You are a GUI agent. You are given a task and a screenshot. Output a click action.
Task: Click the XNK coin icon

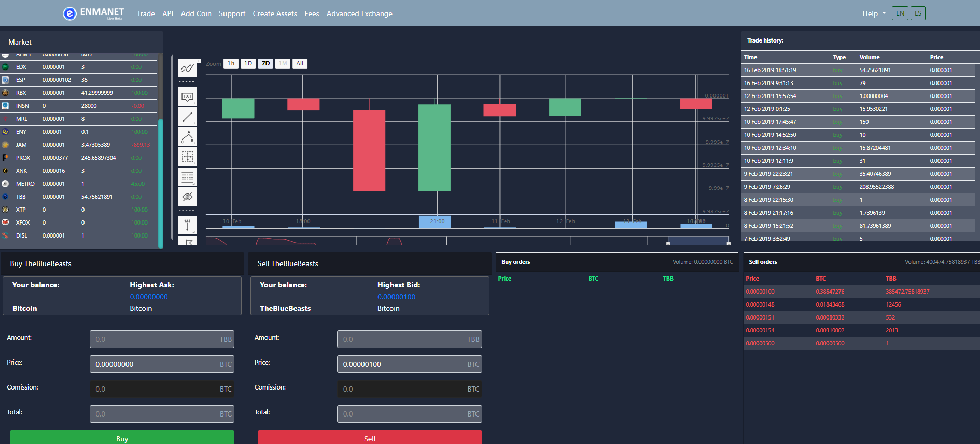(5, 171)
